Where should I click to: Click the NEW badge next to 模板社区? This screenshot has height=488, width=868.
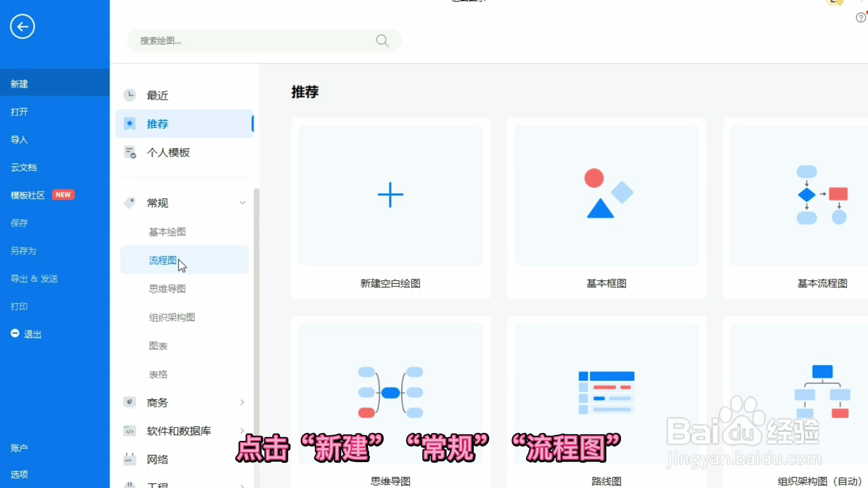coord(63,195)
